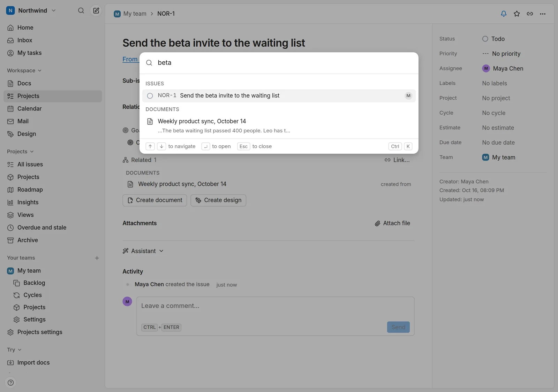This screenshot has width=558, height=392.
Task: Click the Attach file paperclip
Action: 392,223
